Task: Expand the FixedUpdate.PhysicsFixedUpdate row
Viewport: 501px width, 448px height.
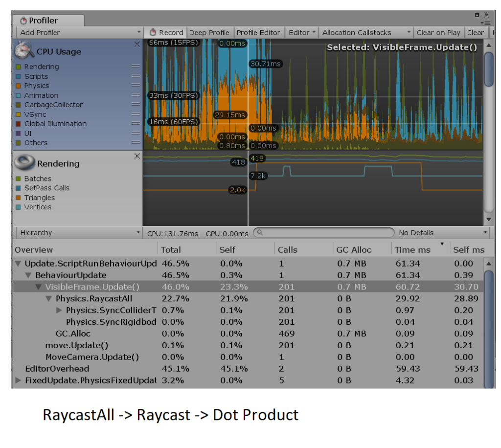Action: coord(19,381)
